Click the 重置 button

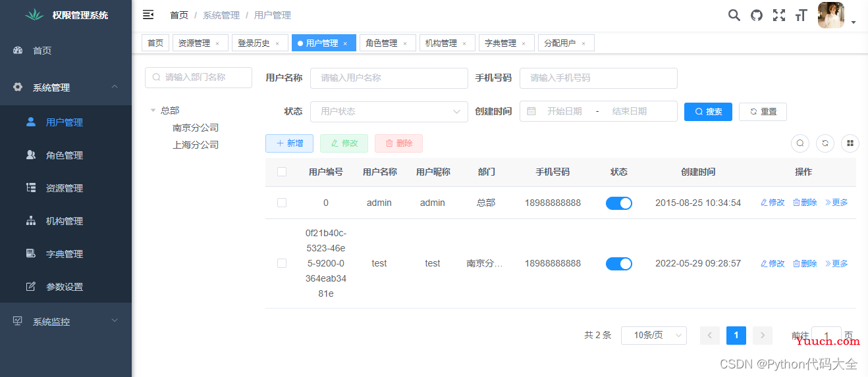tap(763, 111)
